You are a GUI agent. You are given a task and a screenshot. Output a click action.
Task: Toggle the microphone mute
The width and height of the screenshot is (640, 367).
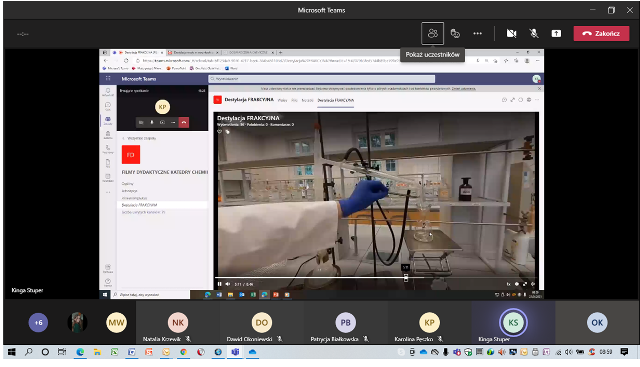coord(533,33)
